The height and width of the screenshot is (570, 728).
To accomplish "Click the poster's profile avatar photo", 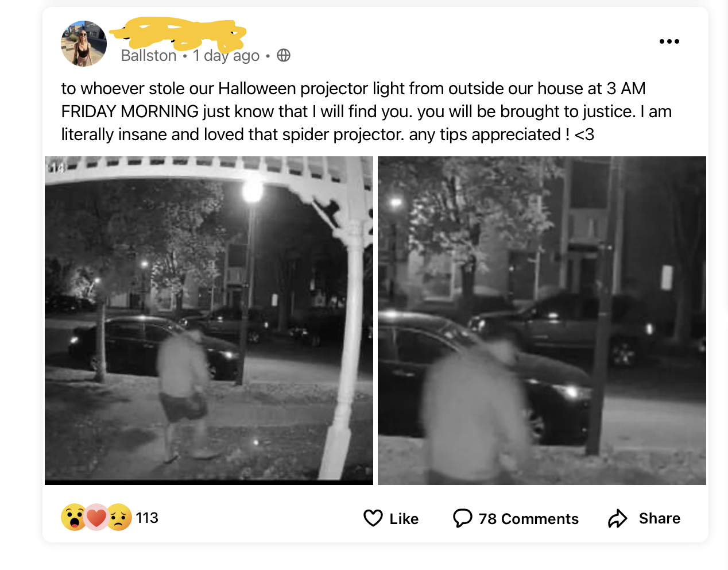I will (x=84, y=44).
